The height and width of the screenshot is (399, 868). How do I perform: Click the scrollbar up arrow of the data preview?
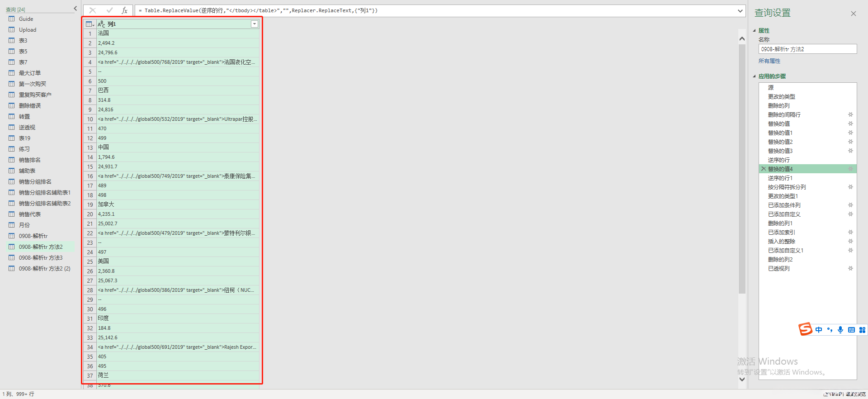[742, 39]
